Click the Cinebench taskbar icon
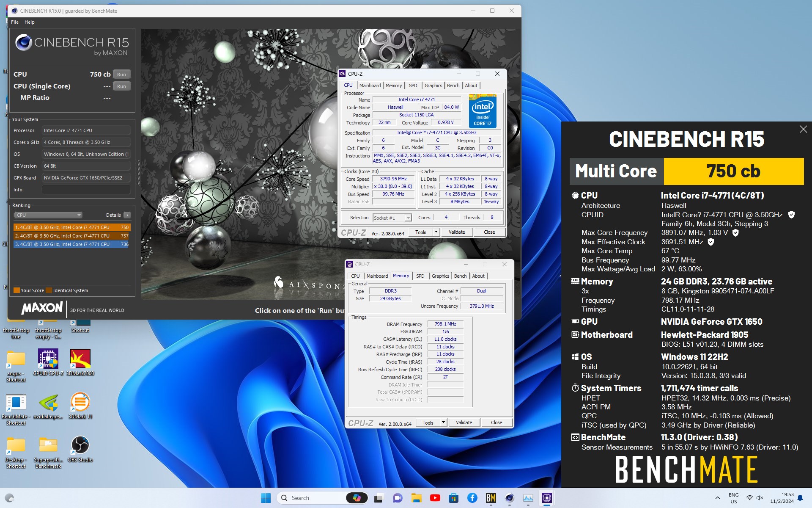This screenshot has height=508, width=812. (x=510, y=498)
